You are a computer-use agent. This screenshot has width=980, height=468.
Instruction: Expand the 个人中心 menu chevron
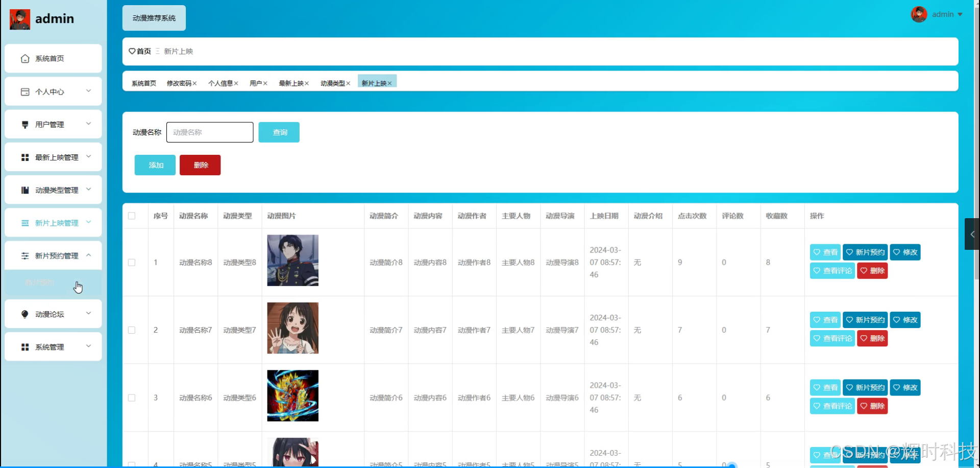point(88,91)
